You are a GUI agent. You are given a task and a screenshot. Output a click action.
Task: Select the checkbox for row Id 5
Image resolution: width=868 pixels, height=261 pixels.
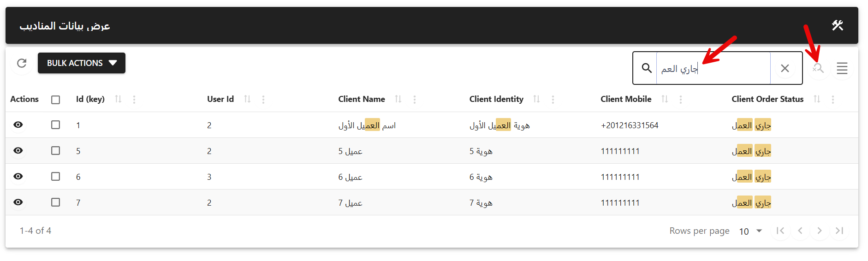pos(56,151)
